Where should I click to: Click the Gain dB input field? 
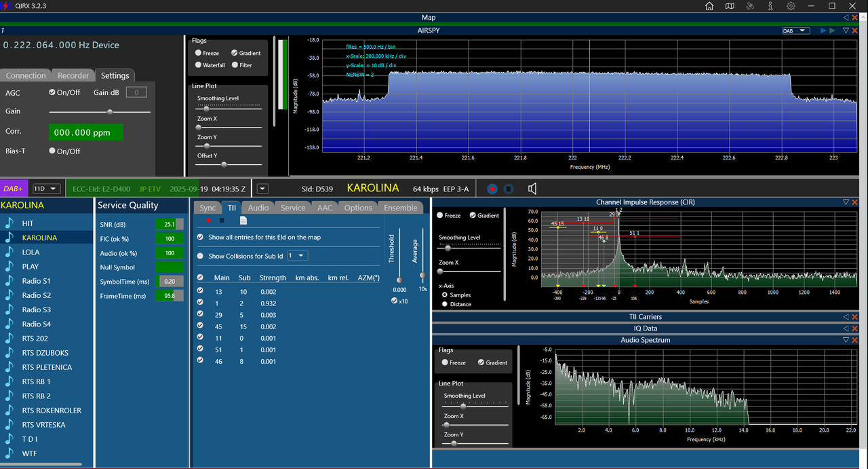tap(136, 92)
